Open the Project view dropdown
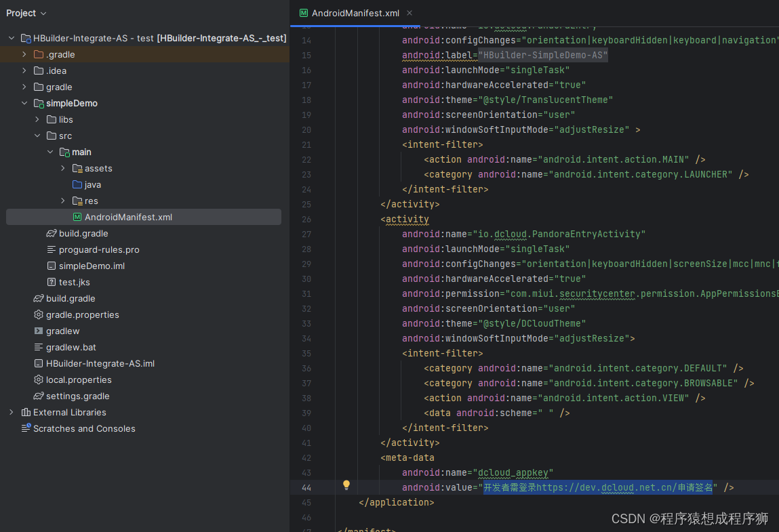Screen dimensions: 779x532 26,13
